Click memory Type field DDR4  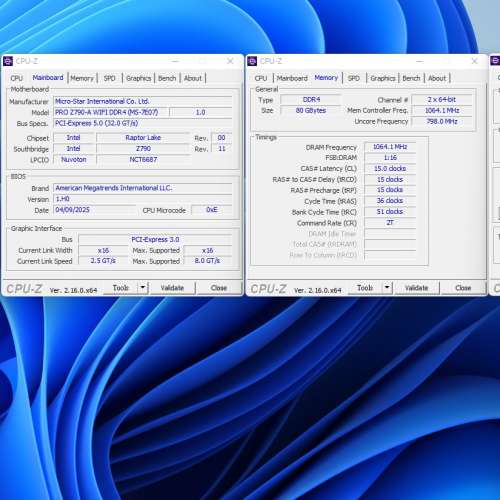coord(311,100)
